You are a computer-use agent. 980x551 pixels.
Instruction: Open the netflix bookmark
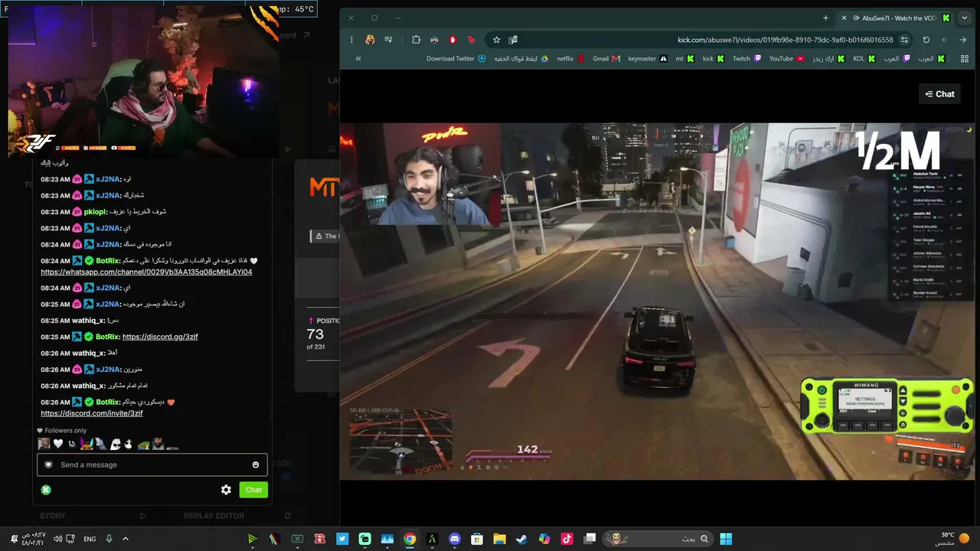point(570,59)
